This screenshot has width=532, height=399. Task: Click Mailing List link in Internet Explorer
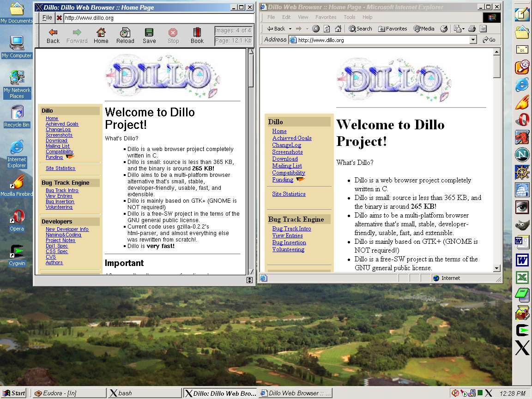point(287,166)
